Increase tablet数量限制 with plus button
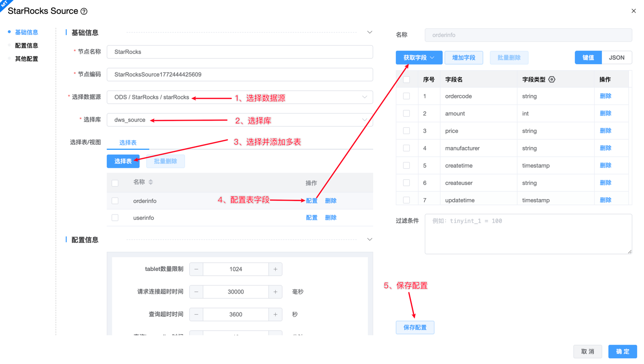Screen dimensions: 644x364 pyautogui.click(x=275, y=269)
